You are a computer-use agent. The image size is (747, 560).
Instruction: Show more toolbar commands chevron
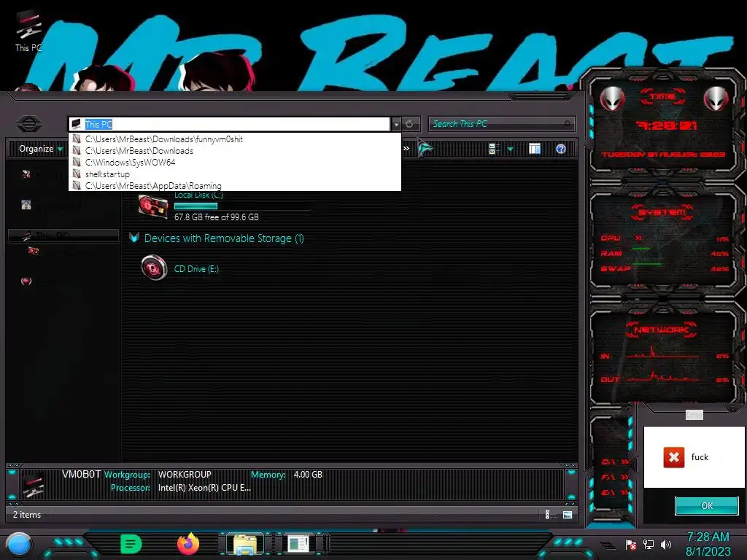click(406, 149)
